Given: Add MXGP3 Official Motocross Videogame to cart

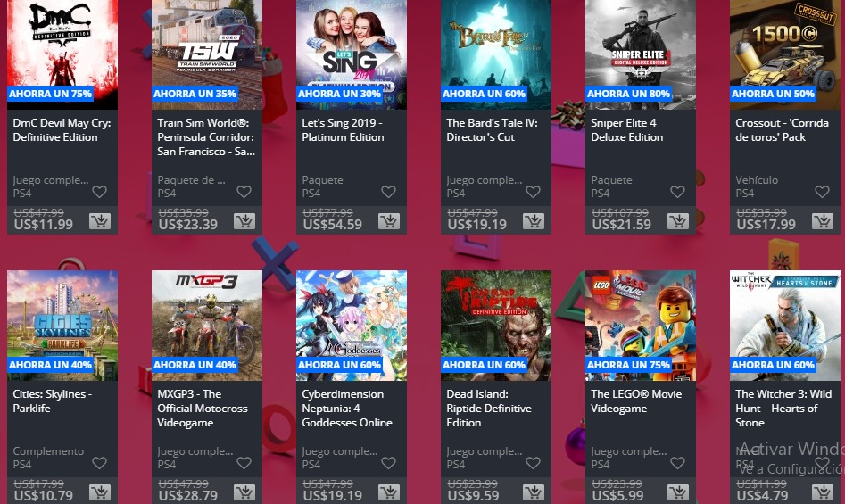Looking at the screenshot, I should (244, 492).
